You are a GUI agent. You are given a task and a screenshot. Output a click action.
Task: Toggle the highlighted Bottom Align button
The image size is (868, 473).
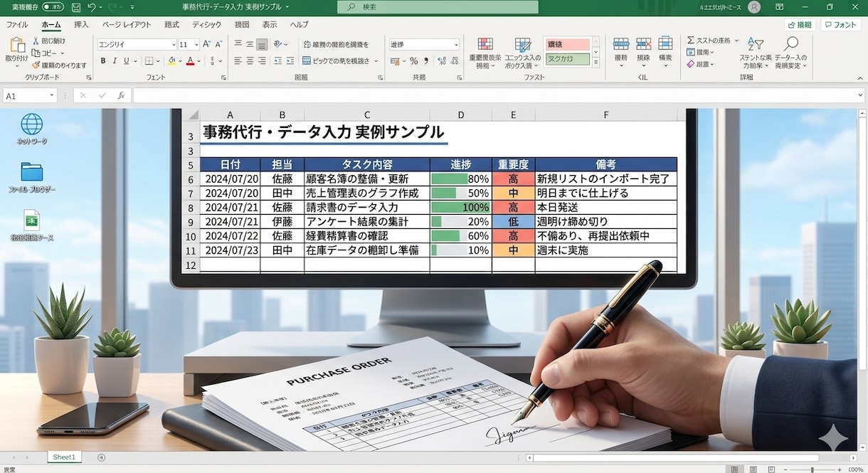pyautogui.click(x=263, y=44)
